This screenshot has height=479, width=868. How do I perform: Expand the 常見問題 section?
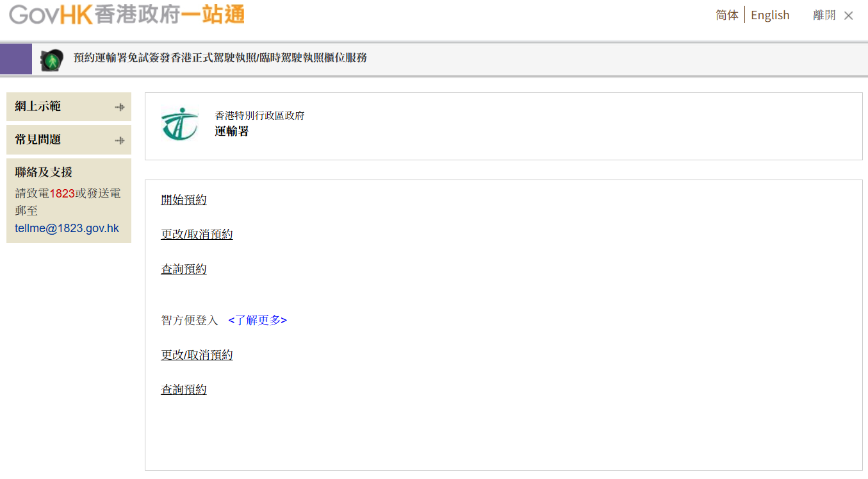tap(38, 140)
